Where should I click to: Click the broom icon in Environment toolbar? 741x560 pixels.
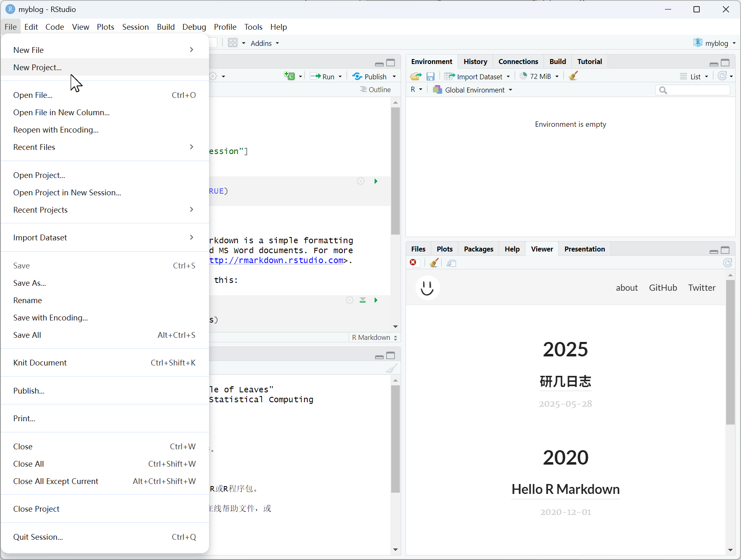(x=573, y=76)
